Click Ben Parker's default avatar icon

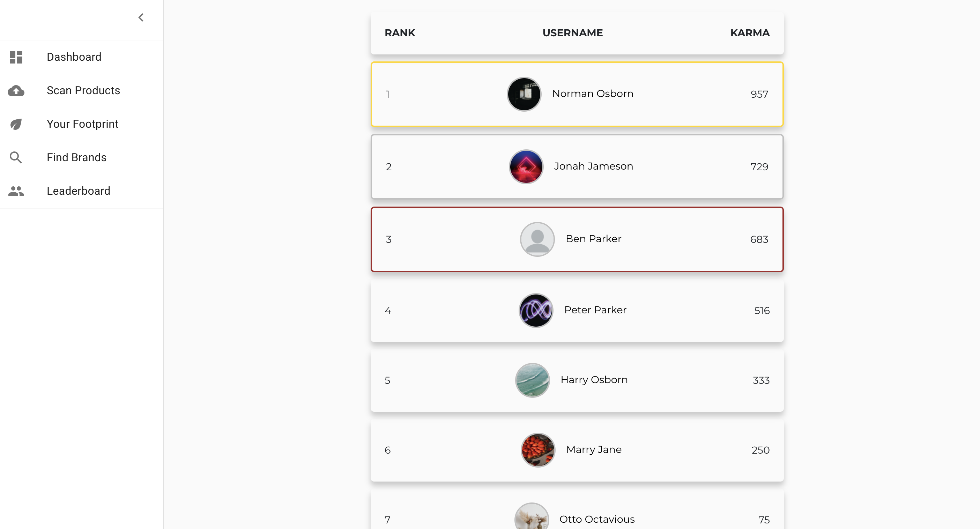click(x=537, y=239)
